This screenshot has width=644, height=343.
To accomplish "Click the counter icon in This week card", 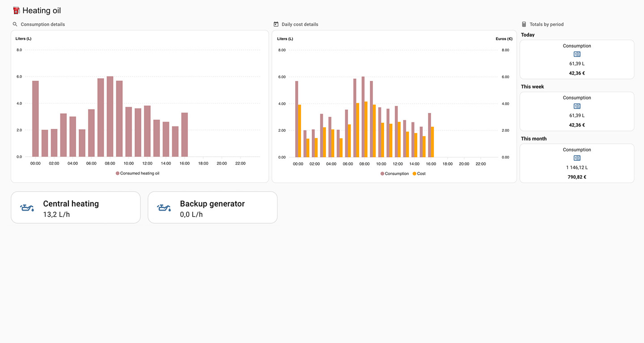I will [577, 106].
